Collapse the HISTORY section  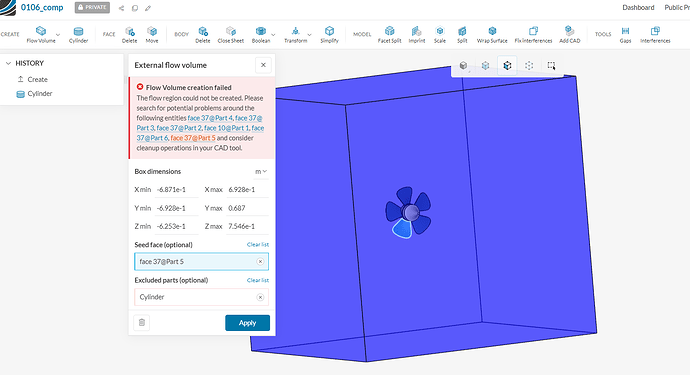click(8, 63)
